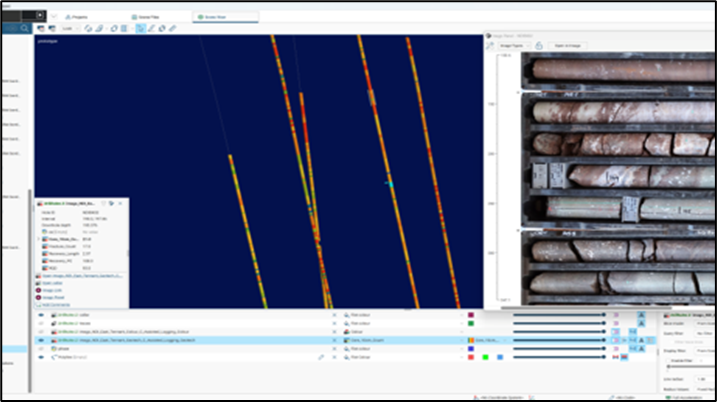
Task: Click the icon left of Image Types dropdown
Action: [x=490, y=46]
